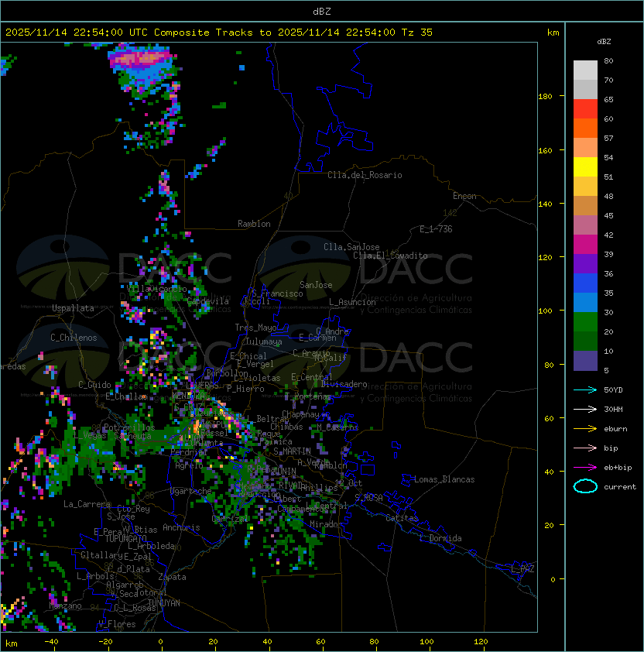Click the Anchoris label
This screenshot has width=644, height=652.
(x=181, y=527)
